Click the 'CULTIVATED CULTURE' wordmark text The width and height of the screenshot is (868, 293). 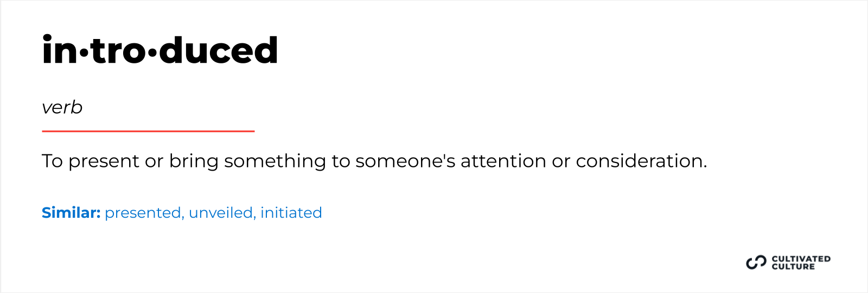point(801,263)
